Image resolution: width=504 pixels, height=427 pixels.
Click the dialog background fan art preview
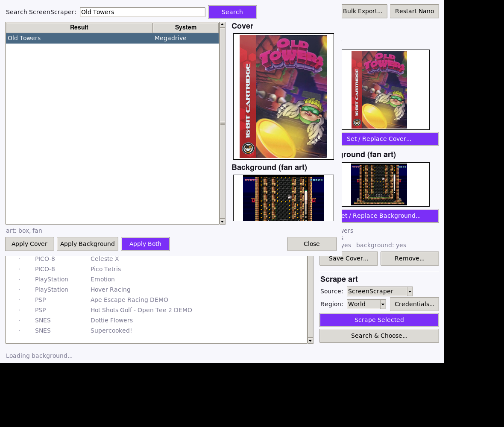[x=283, y=198]
